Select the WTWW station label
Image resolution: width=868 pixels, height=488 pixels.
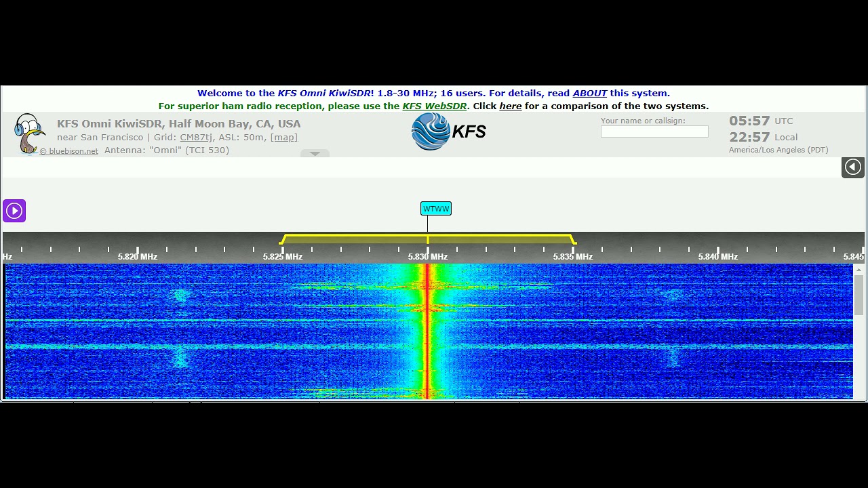pos(436,209)
